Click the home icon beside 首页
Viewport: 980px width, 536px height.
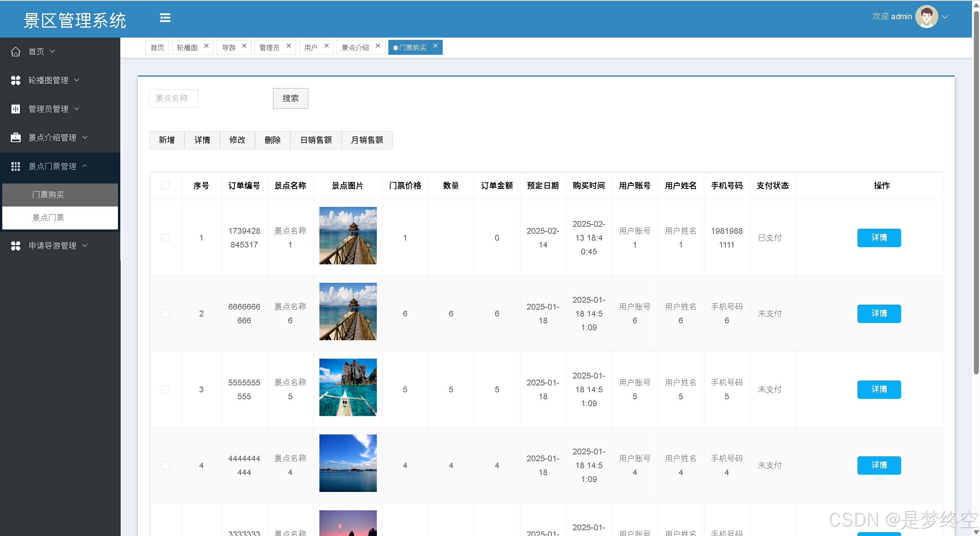click(x=16, y=51)
